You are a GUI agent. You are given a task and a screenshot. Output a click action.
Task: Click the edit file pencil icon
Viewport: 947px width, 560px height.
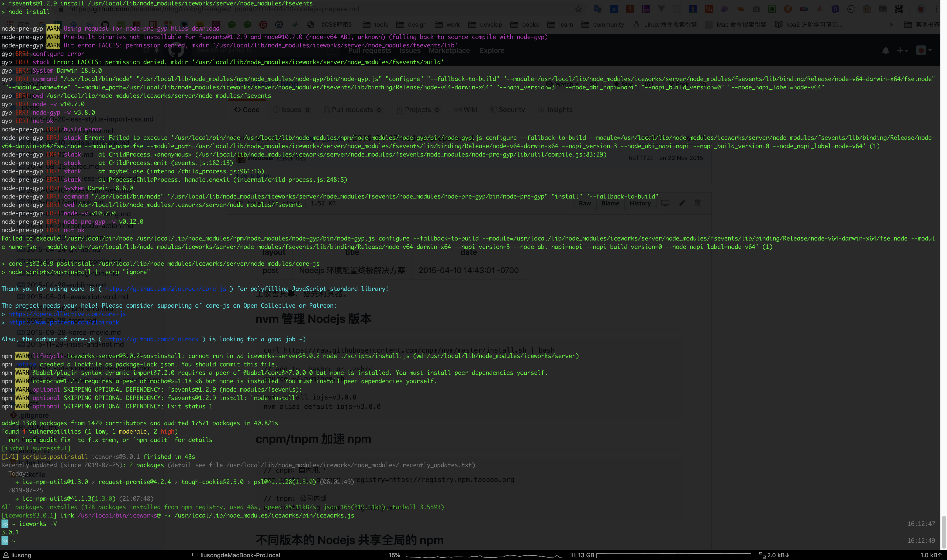682,203
